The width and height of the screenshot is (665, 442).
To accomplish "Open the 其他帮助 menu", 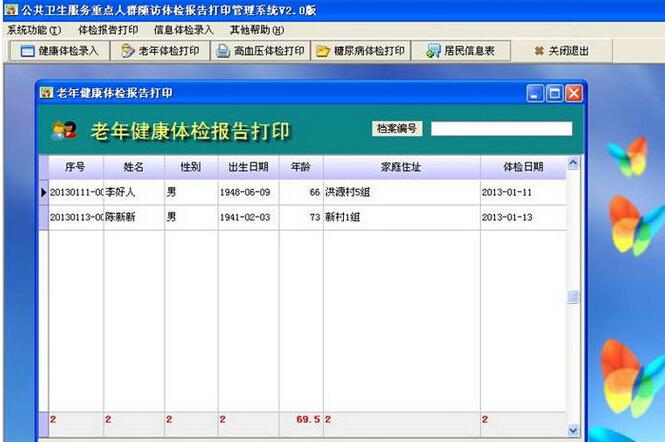I will tap(257, 30).
